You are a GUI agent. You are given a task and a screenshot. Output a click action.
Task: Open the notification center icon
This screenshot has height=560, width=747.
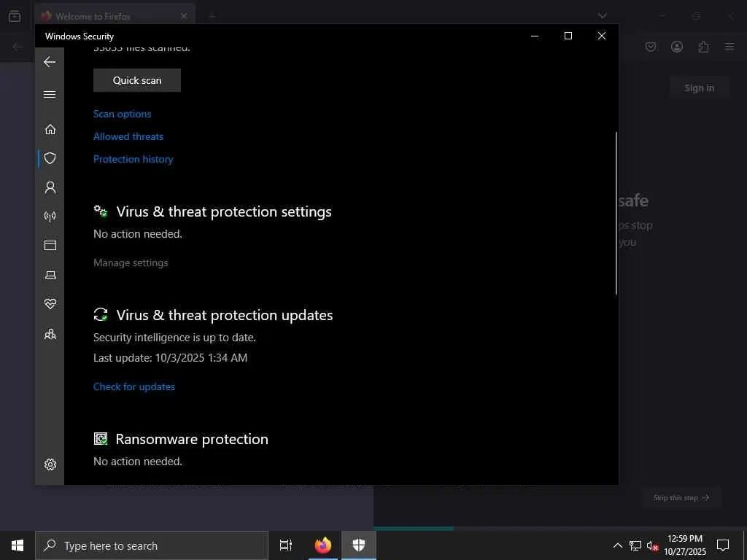point(723,545)
